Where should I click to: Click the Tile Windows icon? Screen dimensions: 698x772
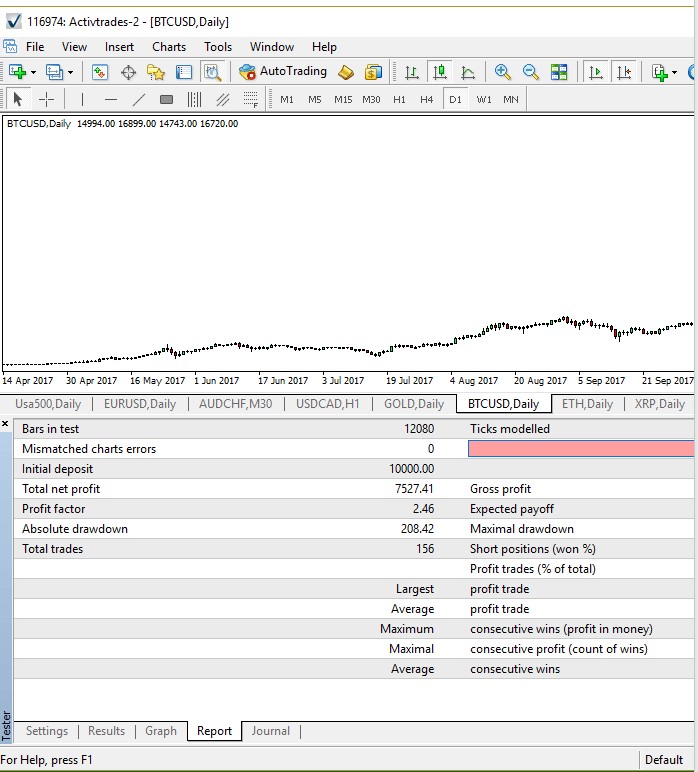pos(559,72)
